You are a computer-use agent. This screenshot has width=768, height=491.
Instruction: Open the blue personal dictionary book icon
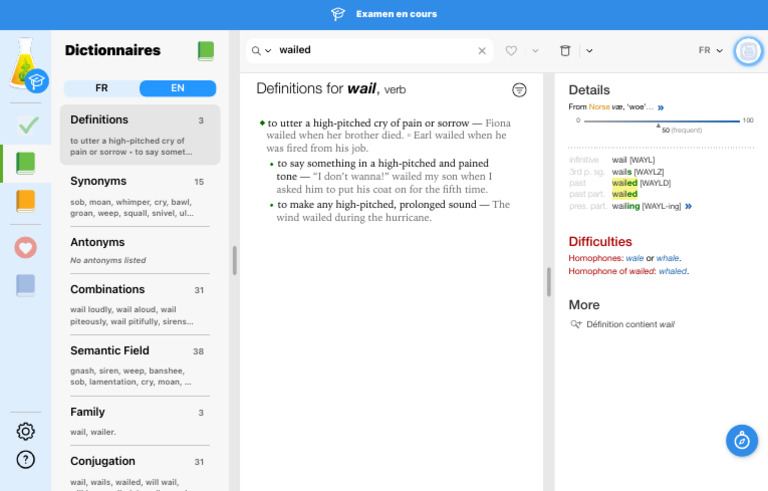click(25, 285)
